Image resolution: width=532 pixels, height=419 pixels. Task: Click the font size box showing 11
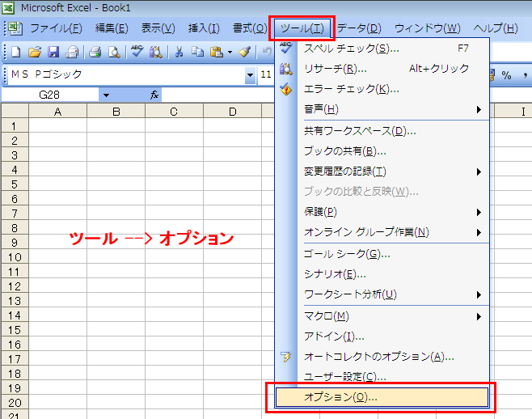click(x=266, y=74)
